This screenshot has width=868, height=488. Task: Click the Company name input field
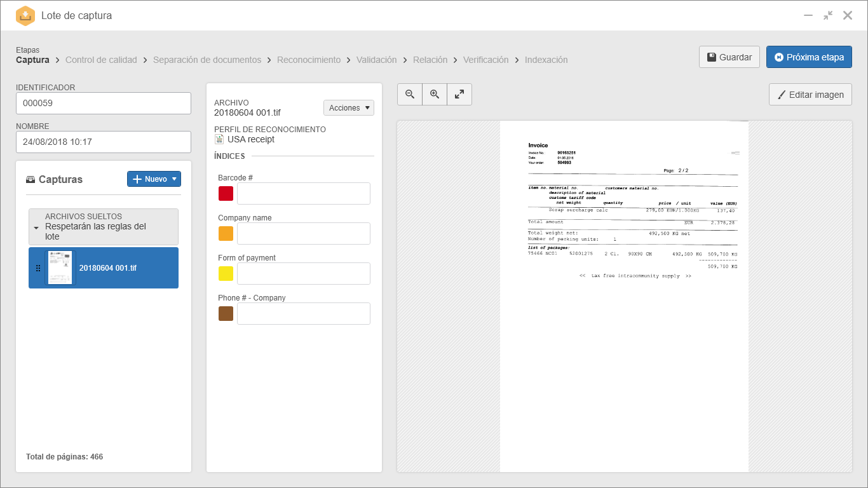pos(304,234)
